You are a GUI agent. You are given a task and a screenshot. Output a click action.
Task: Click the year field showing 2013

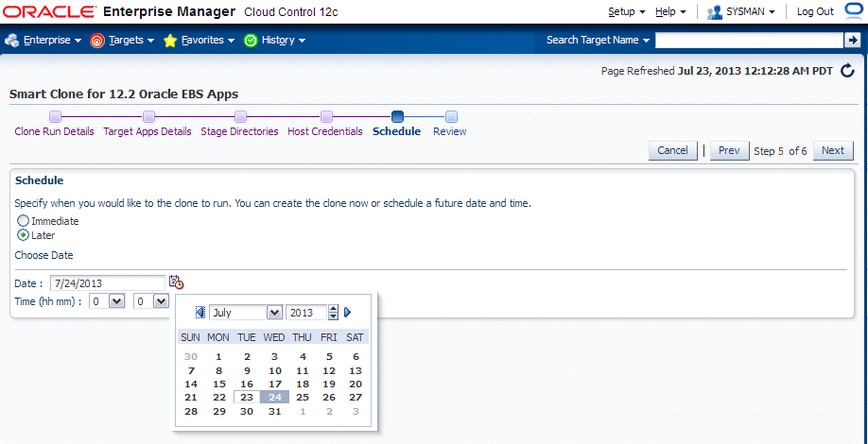click(x=307, y=313)
